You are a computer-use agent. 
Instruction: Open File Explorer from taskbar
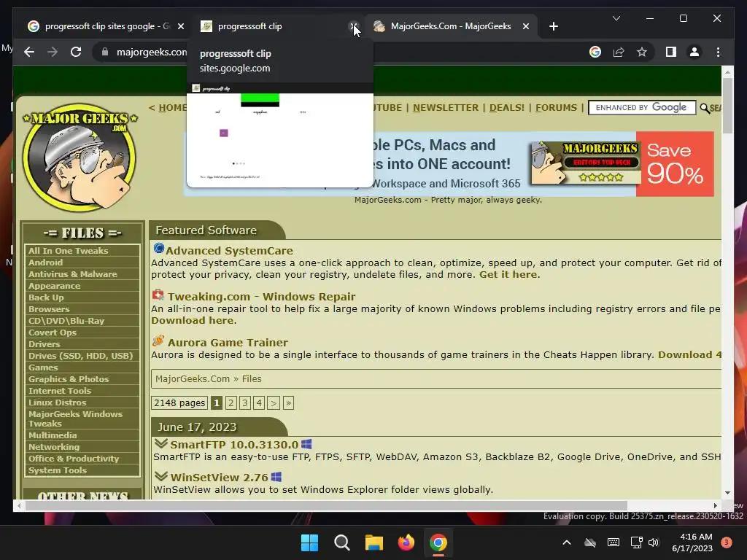pos(374,542)
